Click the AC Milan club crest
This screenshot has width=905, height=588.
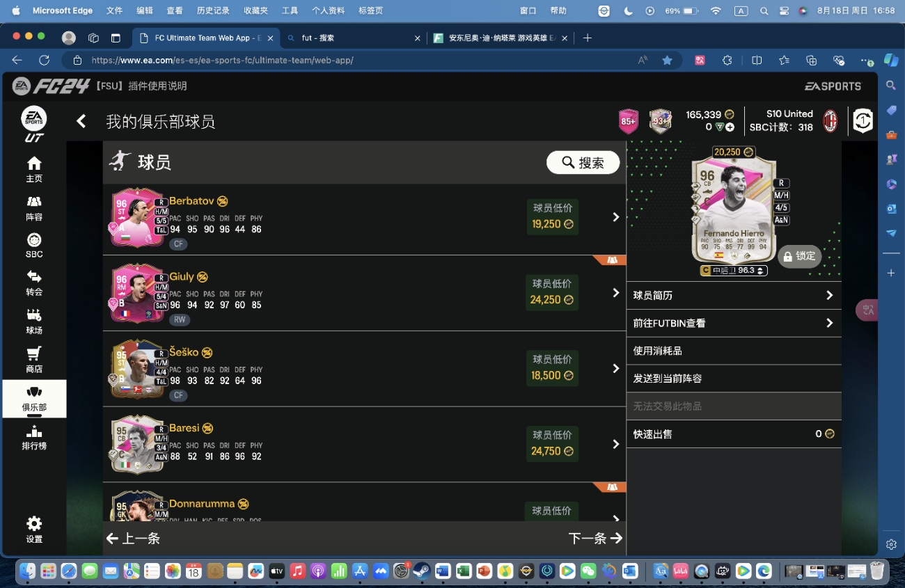pos(830,121)
